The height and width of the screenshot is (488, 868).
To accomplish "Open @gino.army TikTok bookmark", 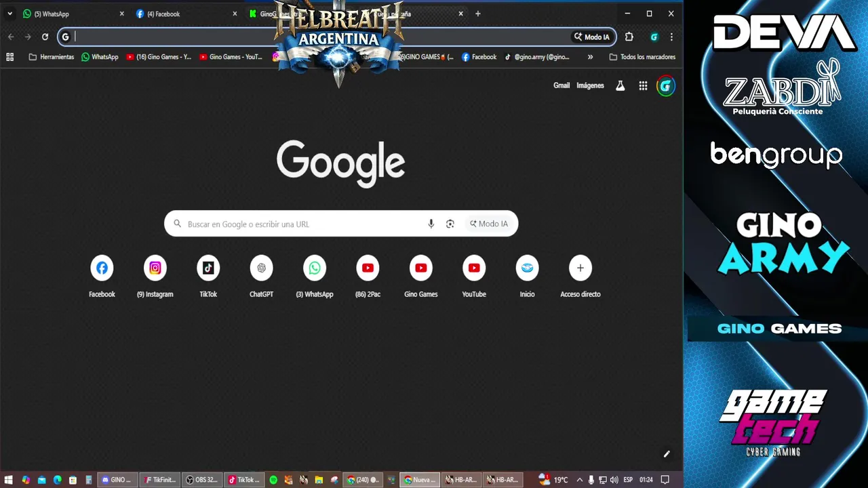I will [537, 57].
